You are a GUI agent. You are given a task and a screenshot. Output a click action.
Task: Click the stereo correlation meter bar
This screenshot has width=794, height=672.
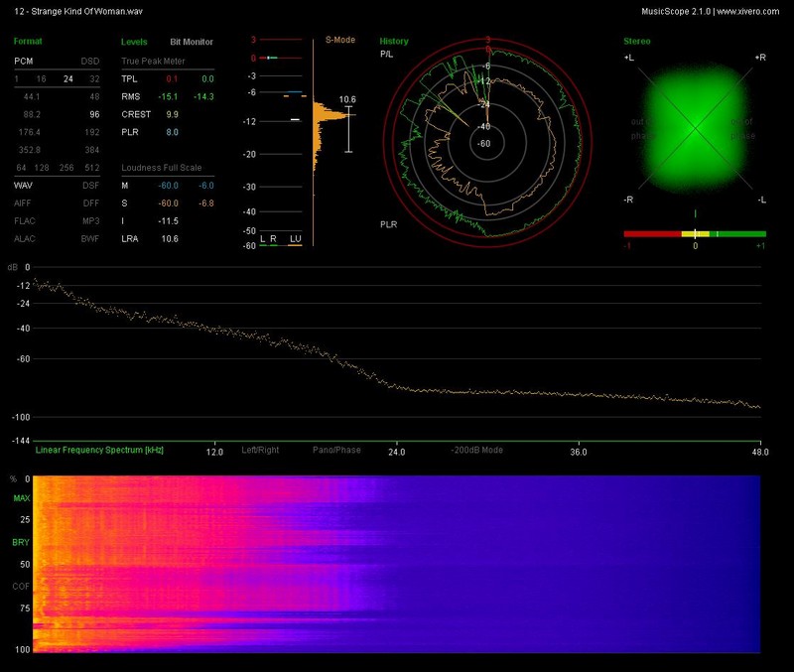pos(695,234)
